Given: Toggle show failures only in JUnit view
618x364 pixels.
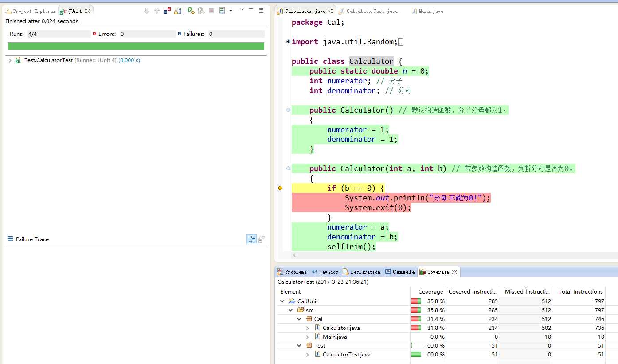Looking at the screenshot, I should 168,11.
